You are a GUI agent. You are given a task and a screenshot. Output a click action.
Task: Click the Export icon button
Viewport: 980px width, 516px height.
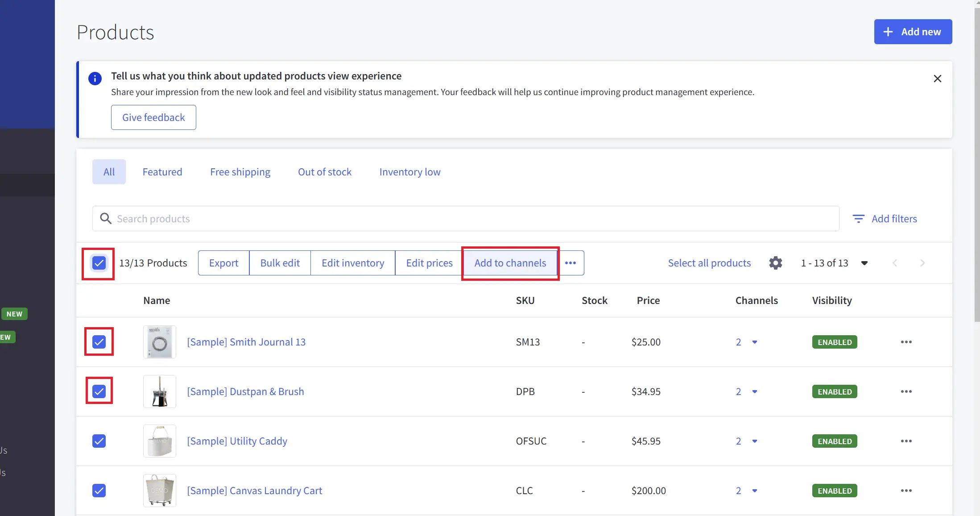(x=223, y=262)
